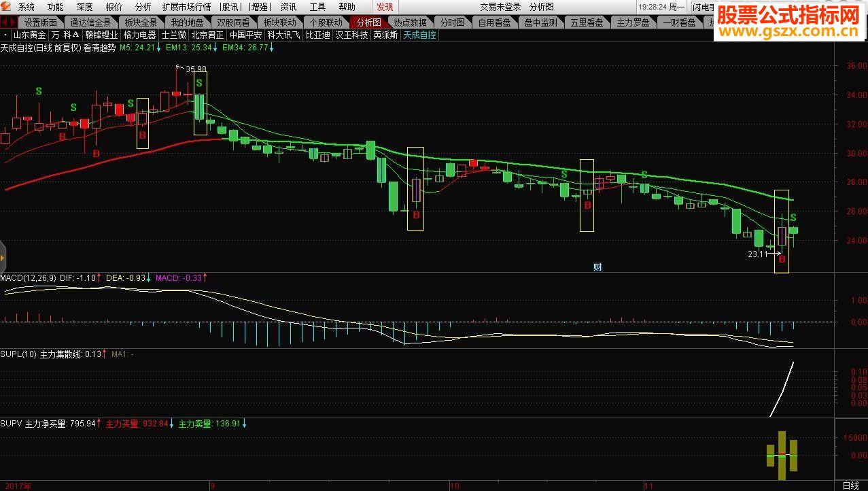Click the red 发现 button
Image resolution: width=868 pixels, height=491 pixels.
coord(385,7)
